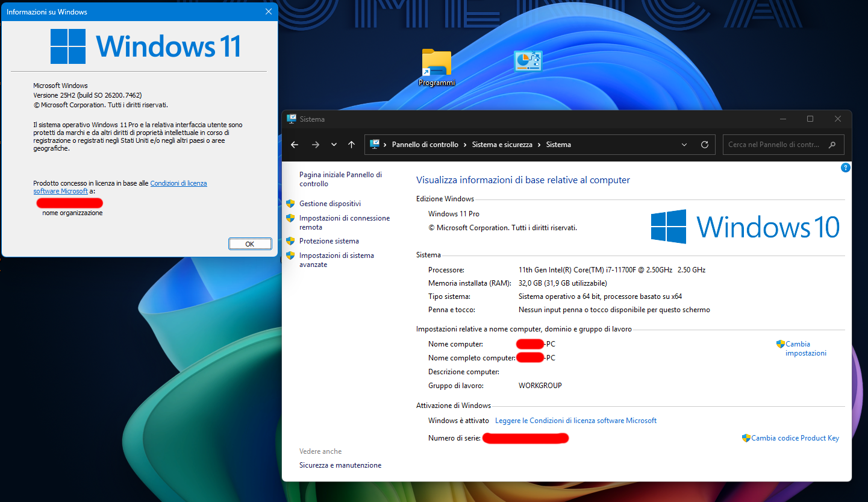Open Sicurezza e manutenzione under Vedere anche
Screen dimensions: 868x502
[x=340, y=465]
